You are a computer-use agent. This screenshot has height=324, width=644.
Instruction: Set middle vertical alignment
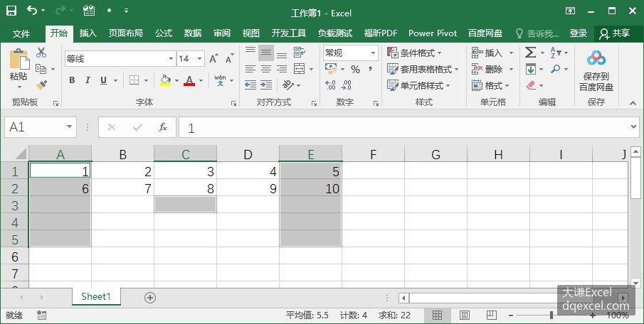[266, 53]
